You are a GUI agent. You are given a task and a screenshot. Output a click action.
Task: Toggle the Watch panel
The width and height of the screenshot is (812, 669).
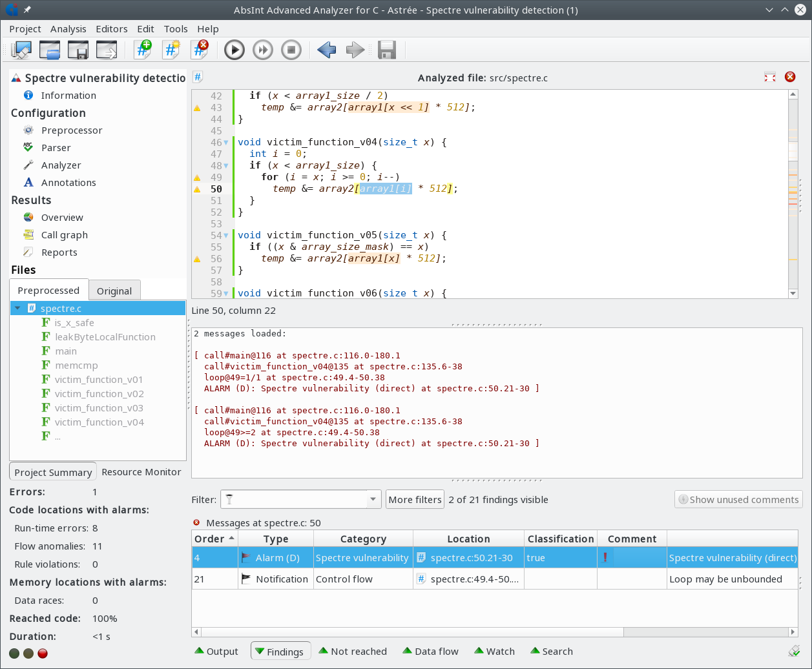click(494, 652)
